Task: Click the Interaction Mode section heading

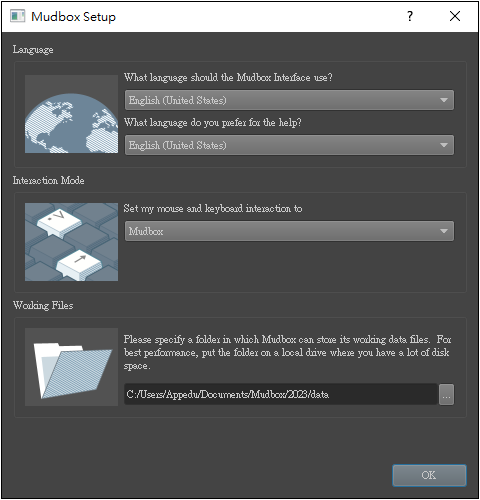Action: 48,180
